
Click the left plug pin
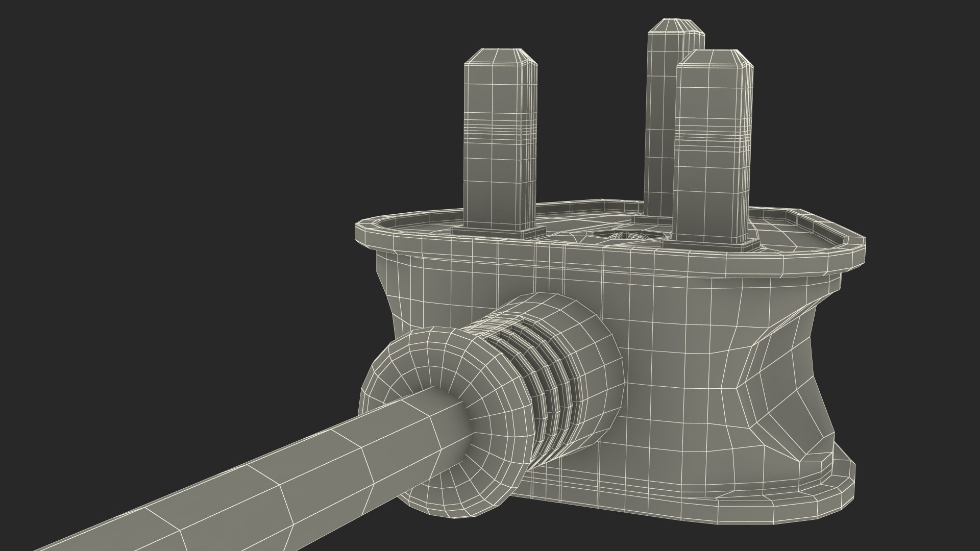500,168
